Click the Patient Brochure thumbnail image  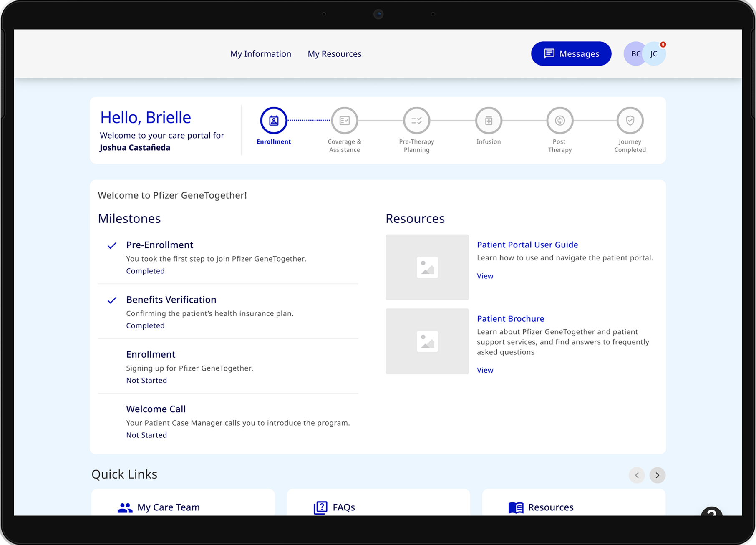point(427,341)
